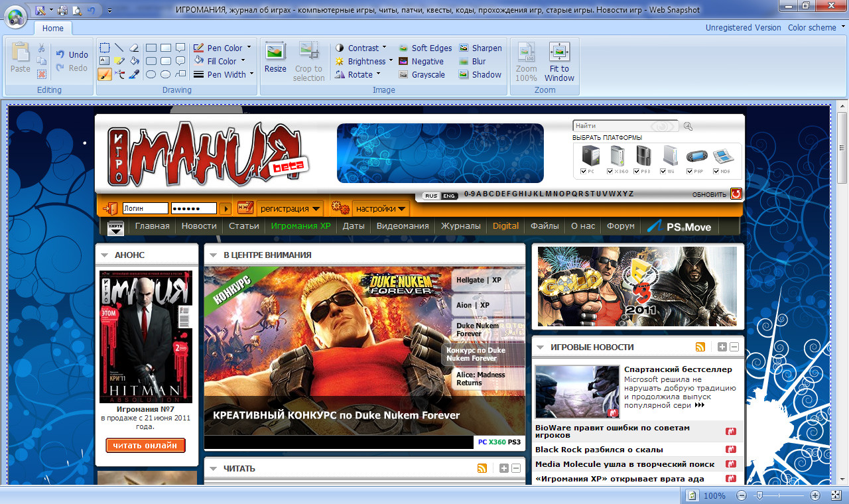849x504 pixels.
Task: Open the Игромания XP menu item
Action: (300, 226)
